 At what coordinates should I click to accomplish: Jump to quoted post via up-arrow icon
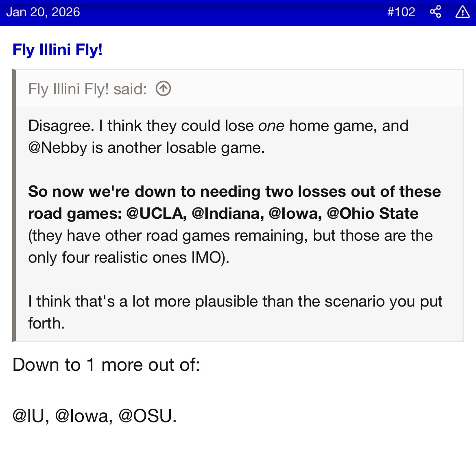coord(163,89)
